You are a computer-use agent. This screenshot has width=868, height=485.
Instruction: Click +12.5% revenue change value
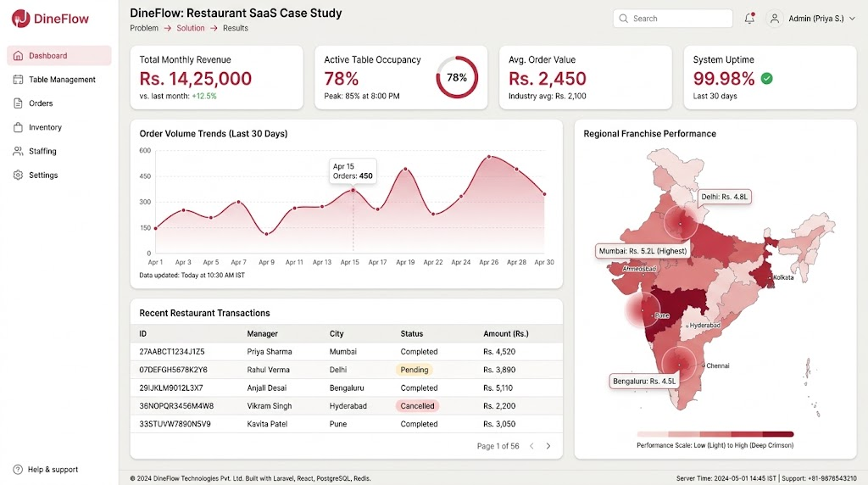click(x=204, y=97)
